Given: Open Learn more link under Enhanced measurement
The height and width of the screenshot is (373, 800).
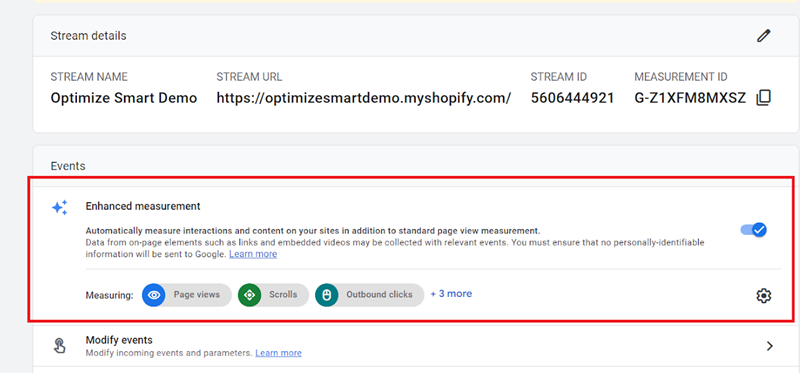Looking at the screenshot, I should (253, 254).
